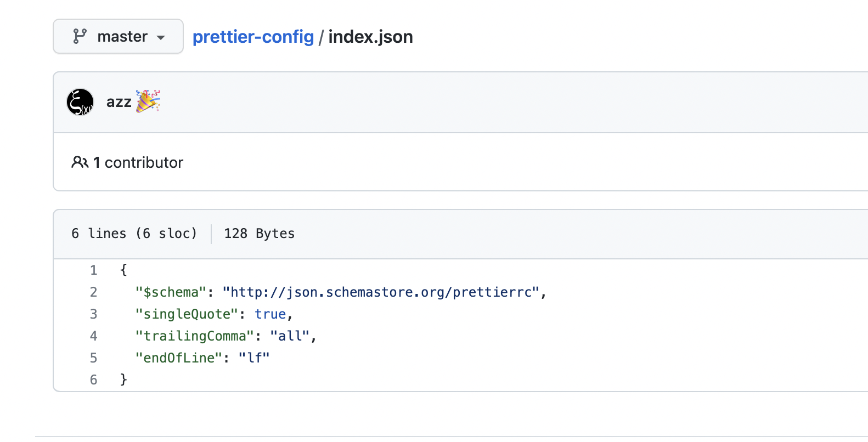Select the trailingComma property on line 4

pos(193,336)
